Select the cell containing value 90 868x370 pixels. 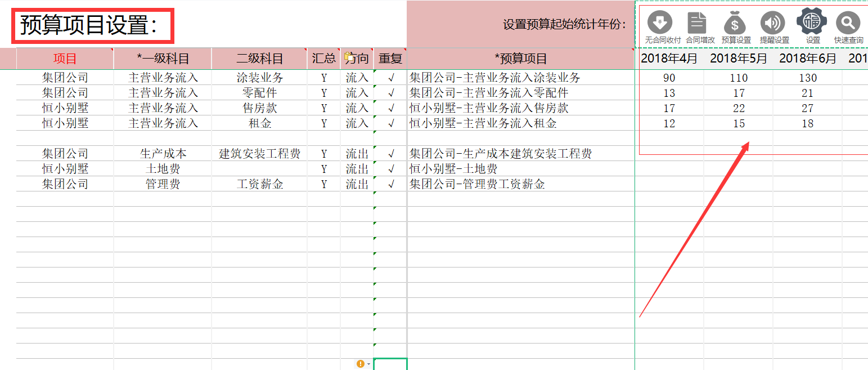point(669,78)
